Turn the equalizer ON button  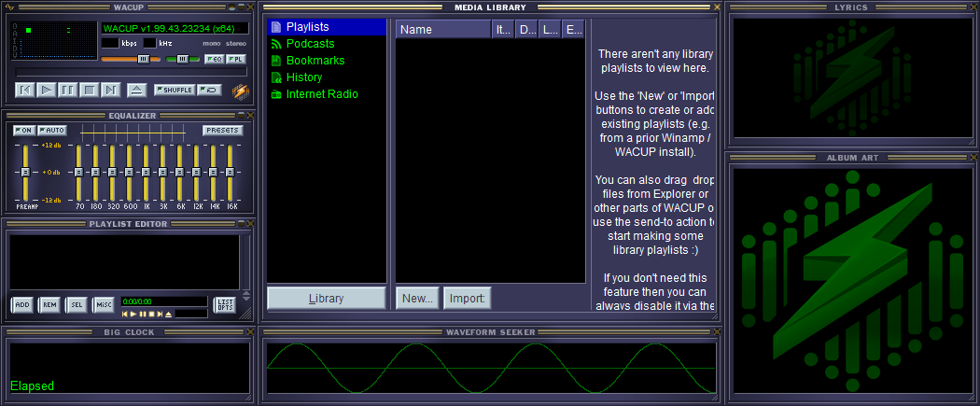coord(23,131)
